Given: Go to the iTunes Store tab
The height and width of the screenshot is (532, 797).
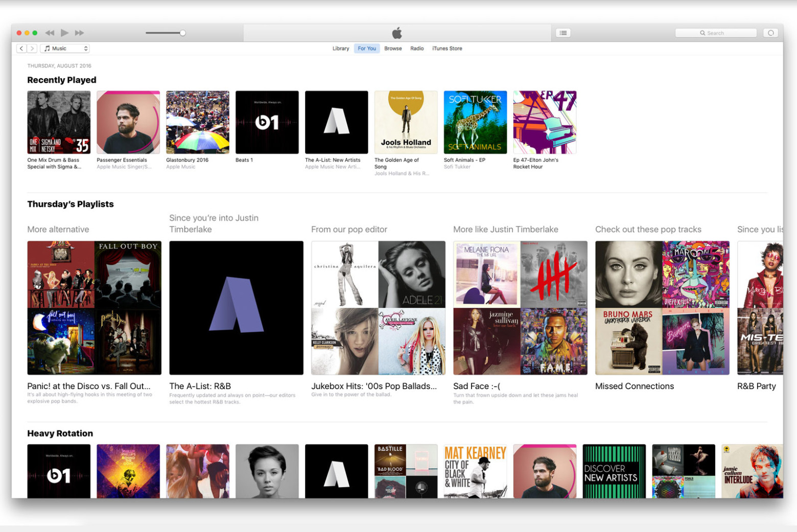Looking at the screenshot, I should (447, 49).
